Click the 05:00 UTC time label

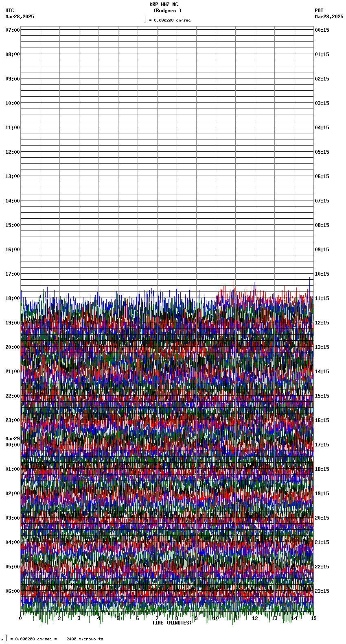click(13, 567)
